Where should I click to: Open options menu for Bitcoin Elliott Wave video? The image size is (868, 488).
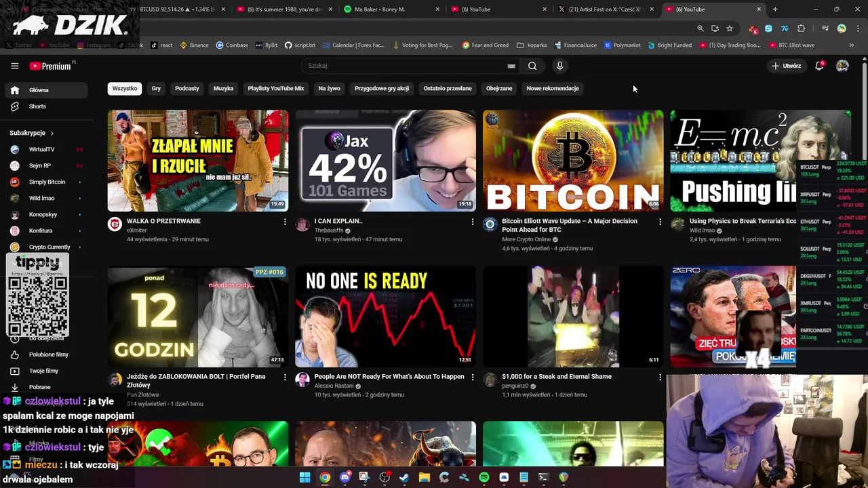tap(660, 222)
